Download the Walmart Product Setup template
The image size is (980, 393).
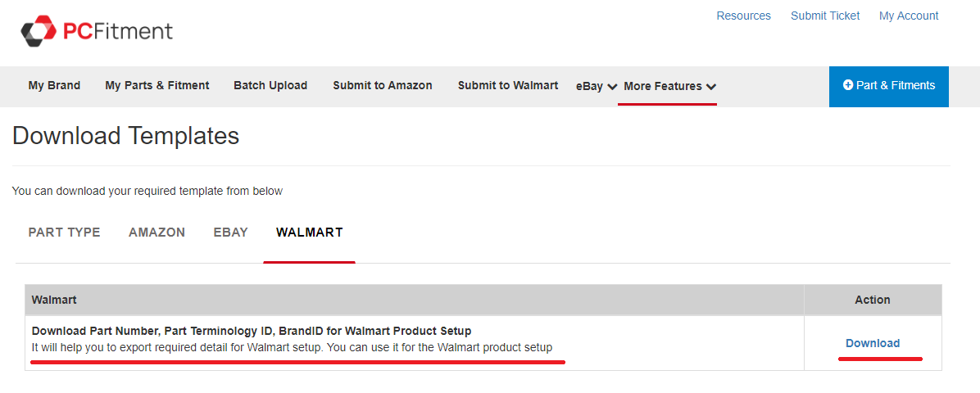pyautogui.click(x=873, y=343)
